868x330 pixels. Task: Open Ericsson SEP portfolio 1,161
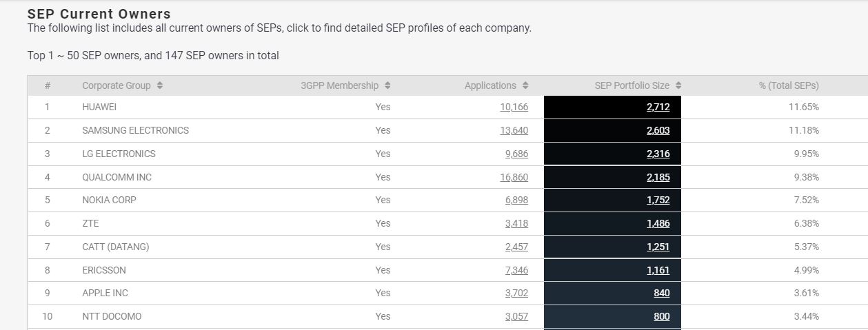click(x=658, y=270)
